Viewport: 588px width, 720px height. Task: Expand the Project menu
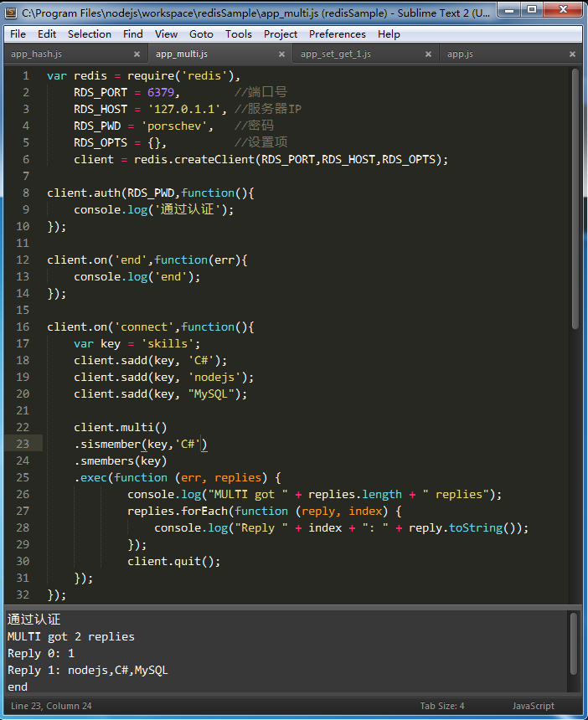[x=280, y=34]
